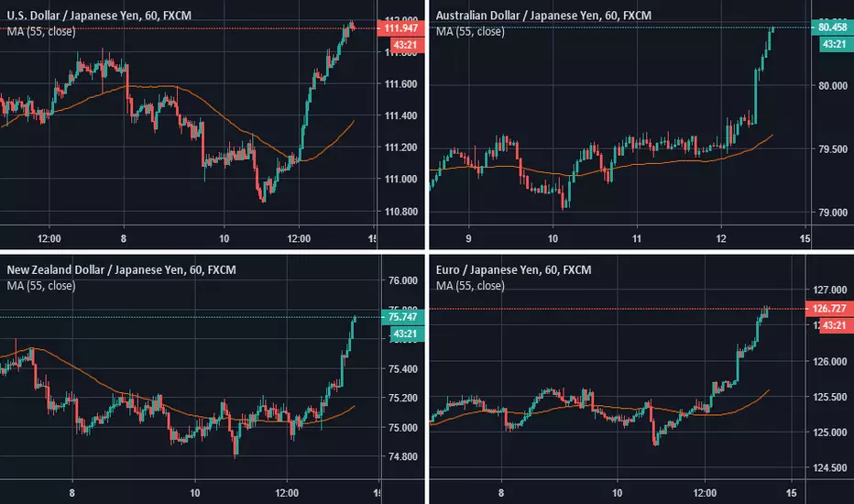The image size is (854, 504).
Task: Click the 43:21 countdown on the USD/JPY chart
Action: 403,45
